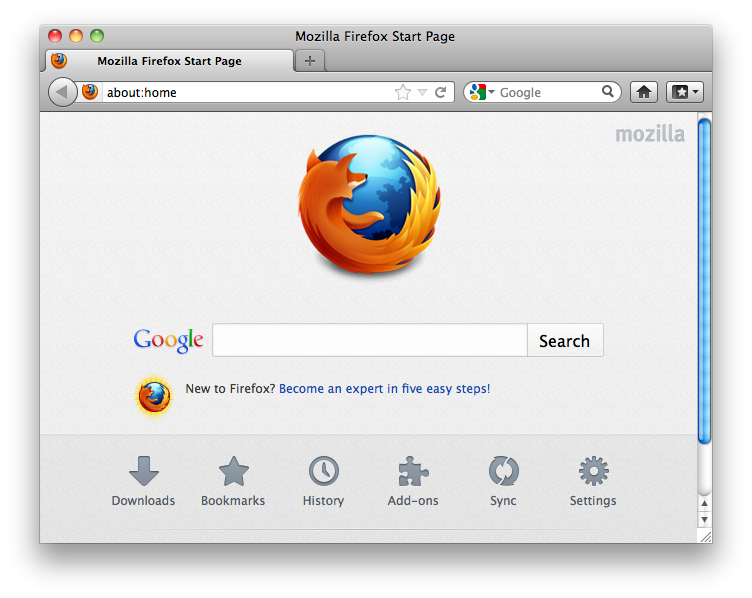Image resolution: width=752 pixels, height=598 pixels.
Task: Click the small glowing Firefox icon
Action: pyautogui.click(x=154, y=396)
